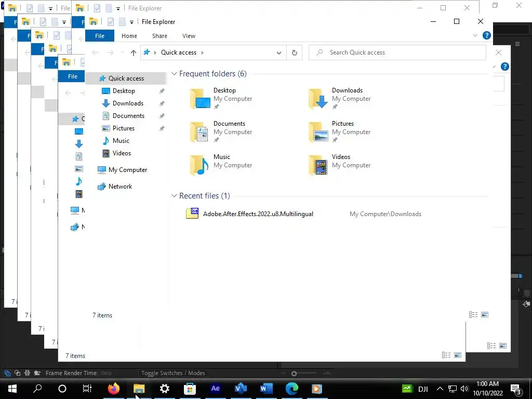Switch front window to details view via status bar
The width and height of the screenshot is (532, 399).
(x=473, y=315)
